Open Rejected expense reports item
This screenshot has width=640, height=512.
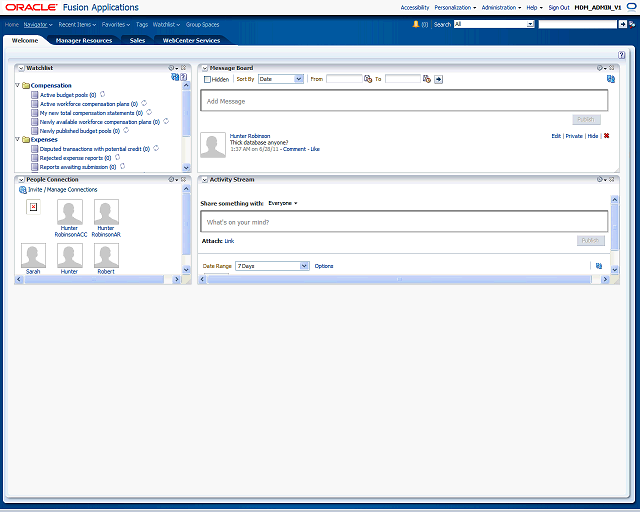[75, 158]
